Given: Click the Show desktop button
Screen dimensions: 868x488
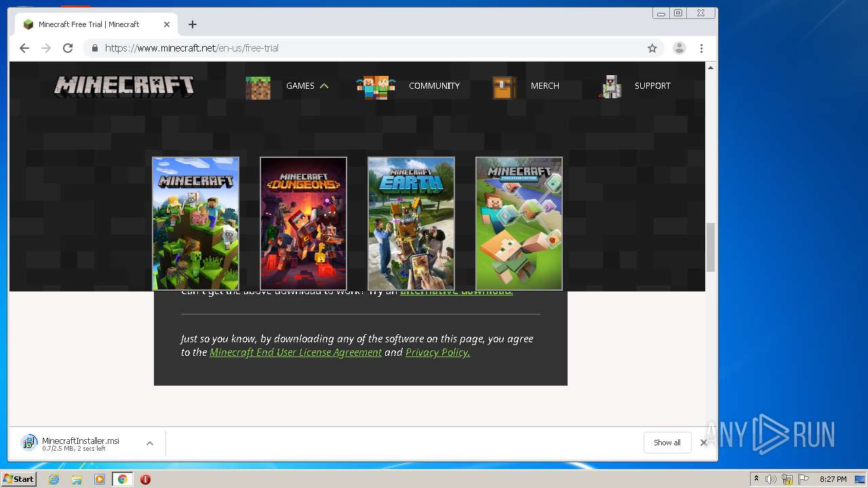Looking at the screenshot, I should click(861, 479).
